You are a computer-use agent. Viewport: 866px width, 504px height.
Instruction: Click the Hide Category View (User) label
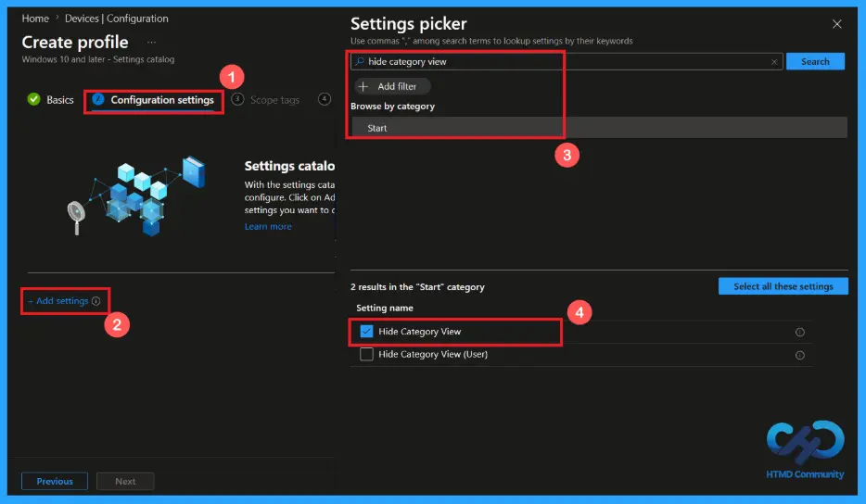pos(433,355)
